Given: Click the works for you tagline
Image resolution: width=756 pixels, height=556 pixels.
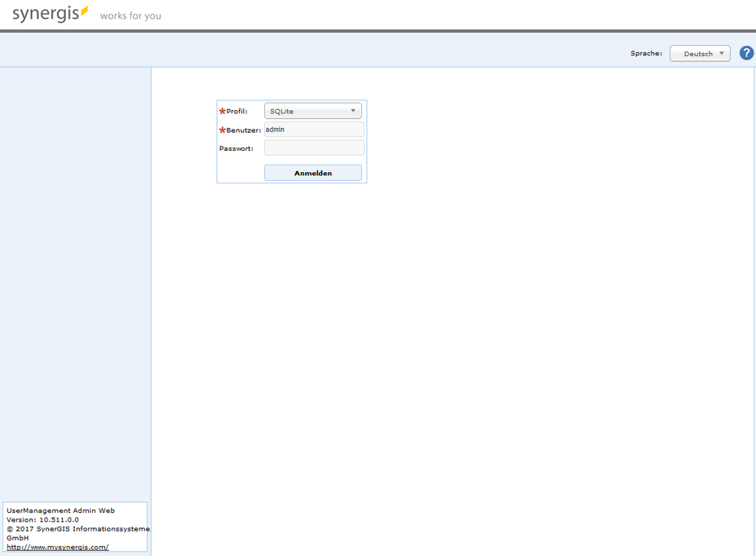Looking at the screenshot, I should point(130,15).
